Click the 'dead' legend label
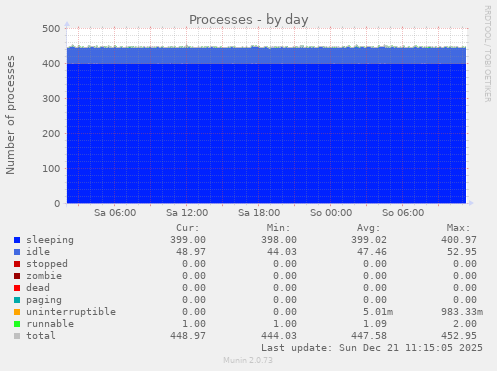497x371 pixels. pos(38,288)
